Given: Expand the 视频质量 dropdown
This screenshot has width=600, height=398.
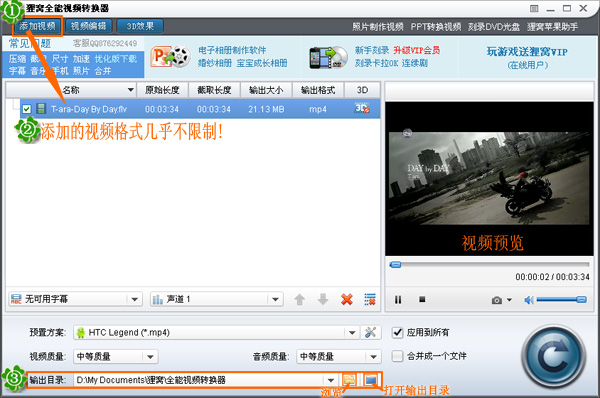Looking at the screenshot, I should 150,357.
